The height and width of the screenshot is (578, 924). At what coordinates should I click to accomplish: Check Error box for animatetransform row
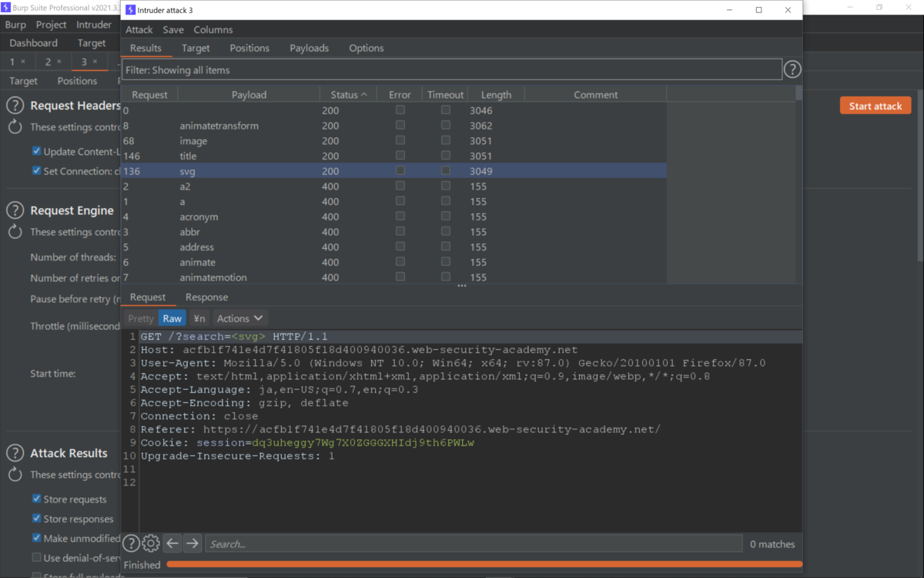tap(400, 125)
